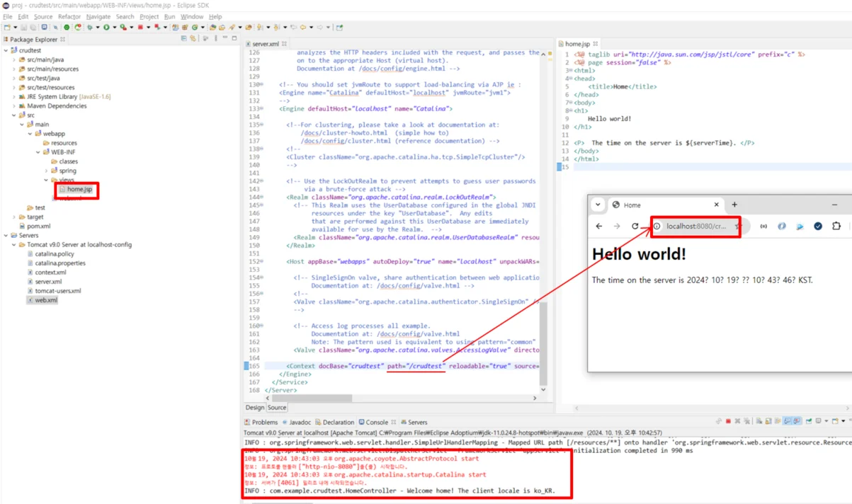
Task: Click the Save icon in the toolbar
Action: click(24, 27)
